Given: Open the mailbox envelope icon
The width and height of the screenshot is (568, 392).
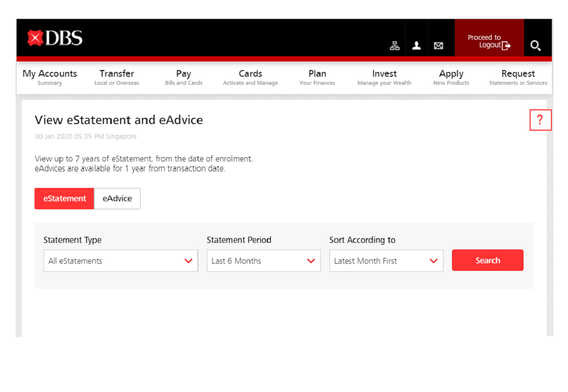Looking at the screenshot, I should [438, 45].
